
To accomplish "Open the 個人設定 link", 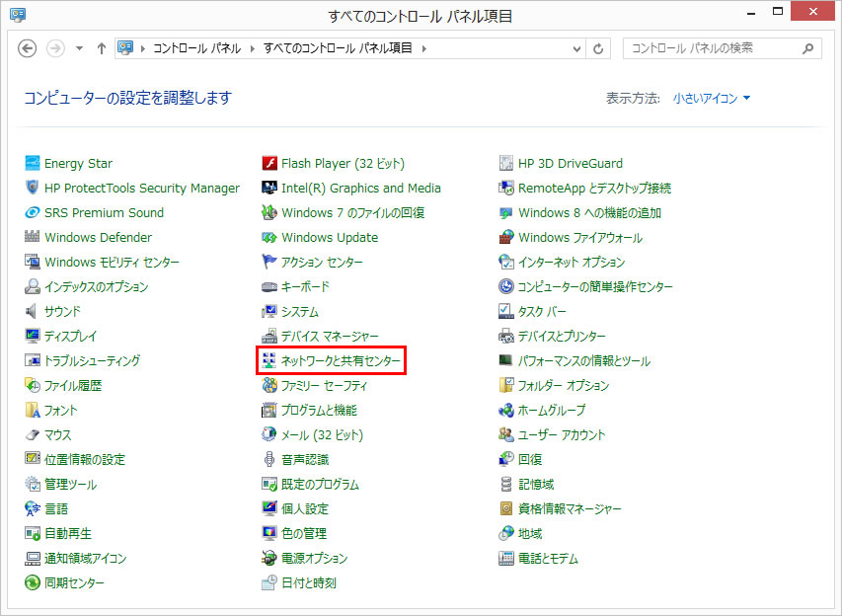I will (x=305, y=509).
